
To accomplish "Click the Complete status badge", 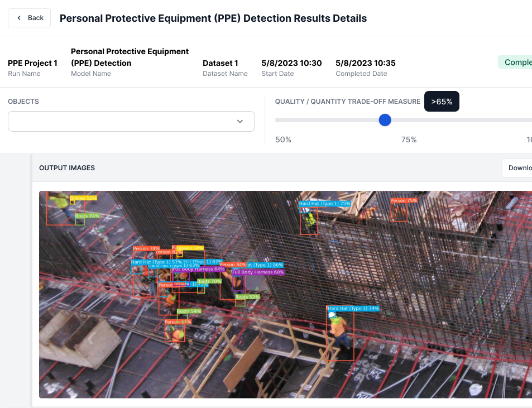I will tap(516, 62).
